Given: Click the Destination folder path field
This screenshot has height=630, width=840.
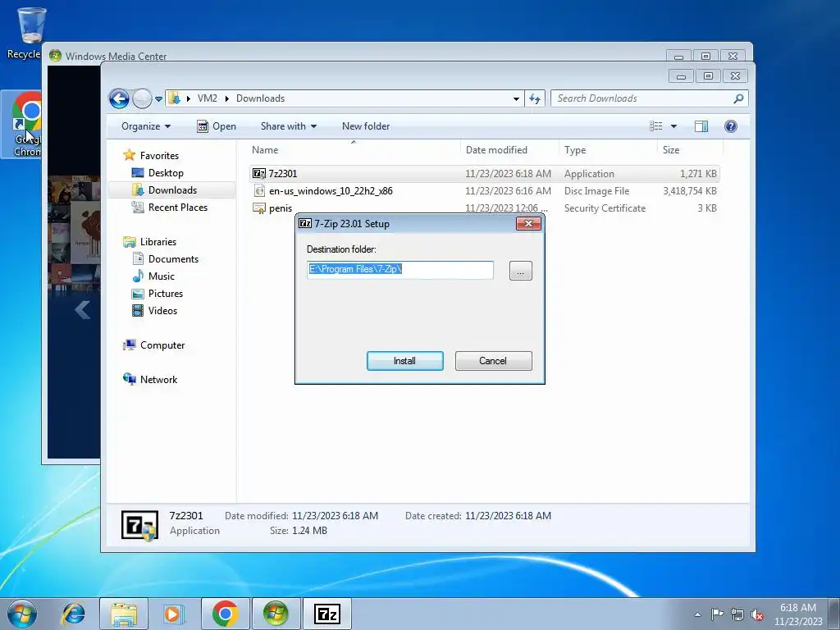Looking at the screenshot, I should tap(400, 269).
